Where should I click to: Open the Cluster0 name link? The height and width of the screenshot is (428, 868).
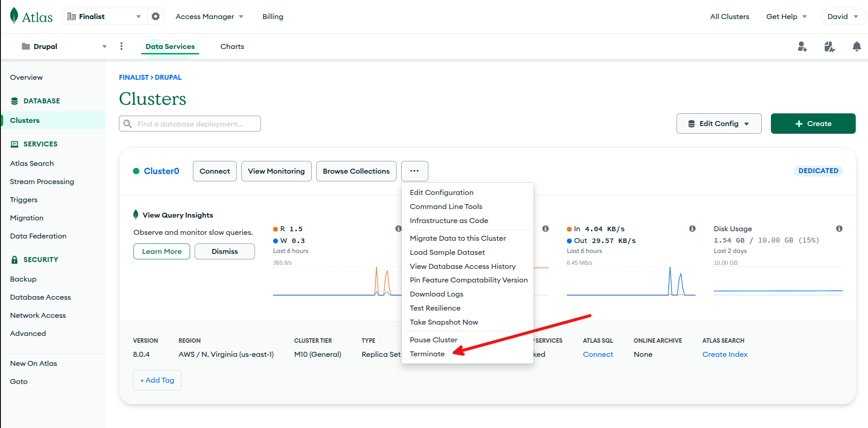click(162, 171)
